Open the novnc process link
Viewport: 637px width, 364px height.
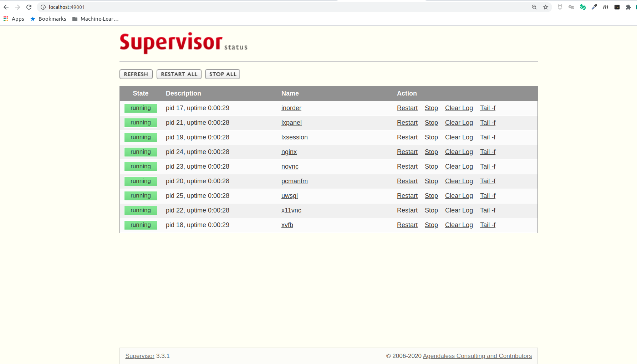coord(290,166)
